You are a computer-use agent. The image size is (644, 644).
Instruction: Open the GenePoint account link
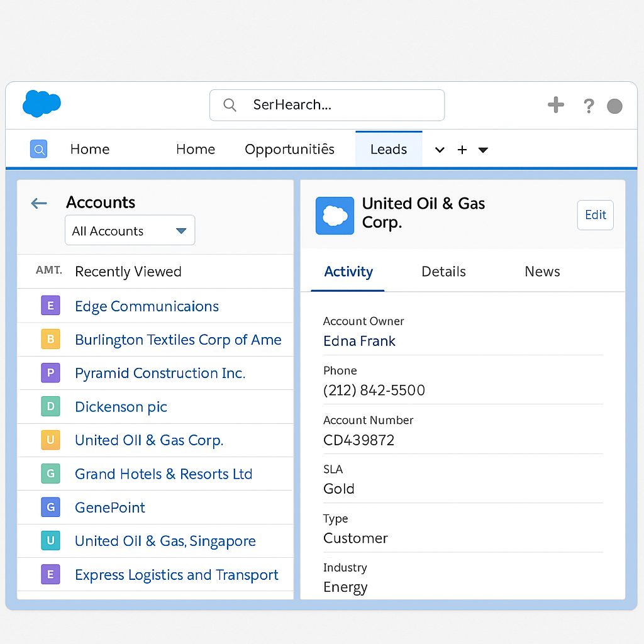110,508
